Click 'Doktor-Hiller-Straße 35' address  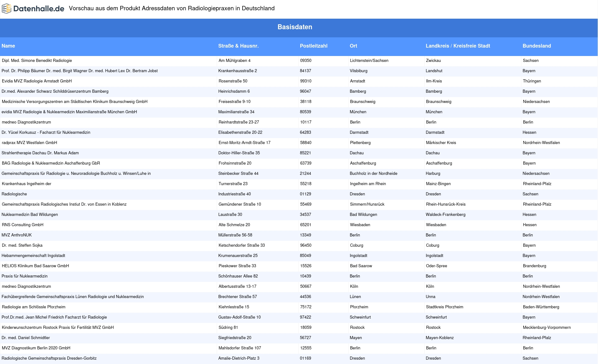click(239, 153)
